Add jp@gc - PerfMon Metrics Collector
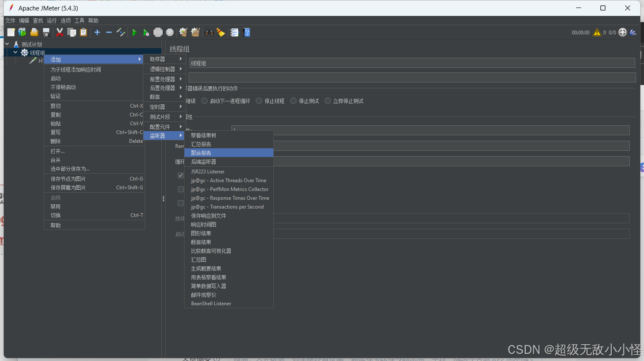644x361 pixels. point(229,189)
